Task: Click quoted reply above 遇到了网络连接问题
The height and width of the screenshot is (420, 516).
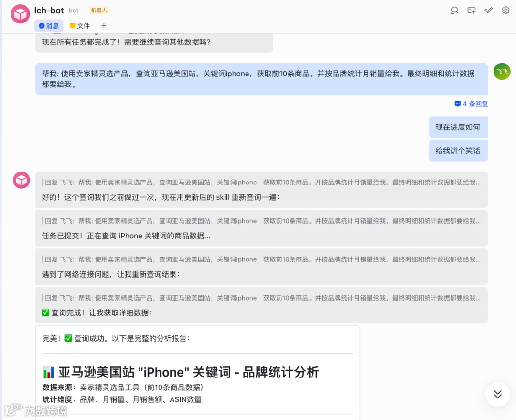Action: click(x=262, y=259)
